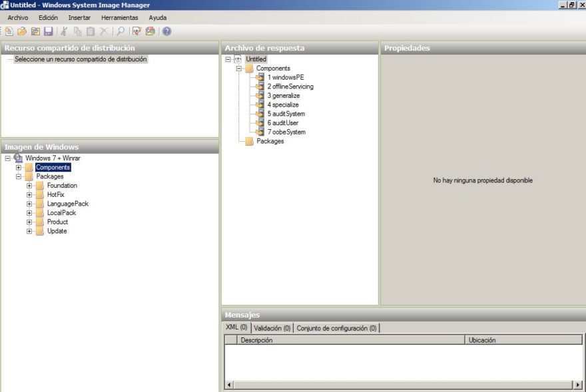
Task: Click the pass icon beside 1 windowsPE
Action: click(x=260, y=77)
